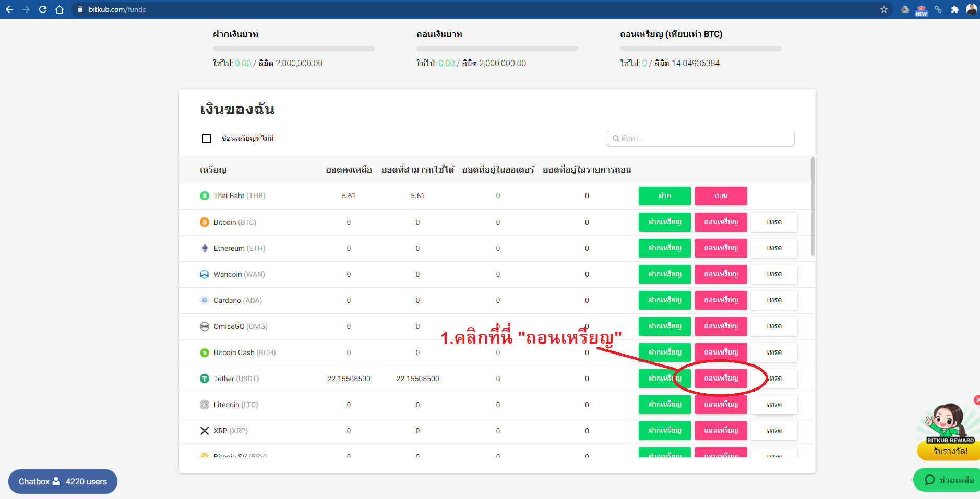The height and width of the screenshot is (499, 980).
Task: Open trade for Bitcoin Cash (BCH)
Action: pyautogui.click(x=774, y=352)
